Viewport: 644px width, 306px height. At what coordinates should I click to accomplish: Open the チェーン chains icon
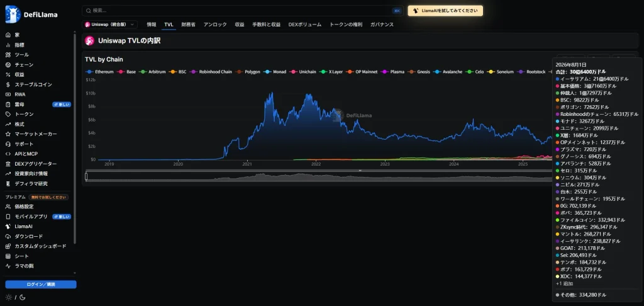[x=8, y=65]
